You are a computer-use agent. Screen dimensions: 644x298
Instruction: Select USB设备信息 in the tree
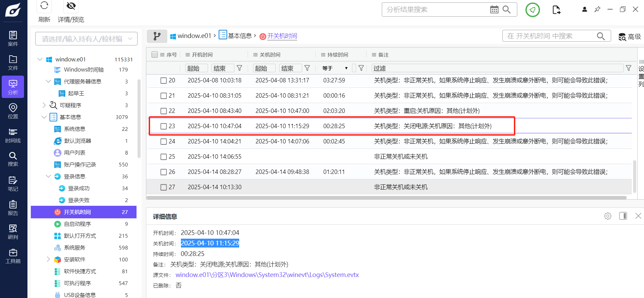click(x=80, y=295)
